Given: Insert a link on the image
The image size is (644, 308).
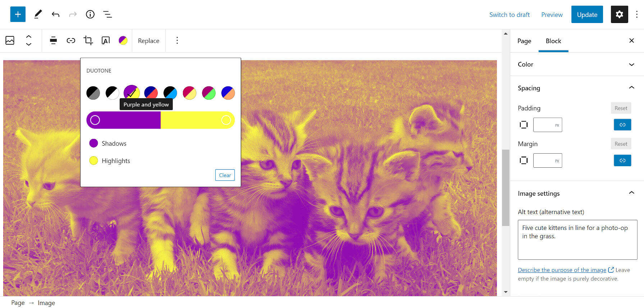Looking at the screenshot, I should (x=71, y=40).
